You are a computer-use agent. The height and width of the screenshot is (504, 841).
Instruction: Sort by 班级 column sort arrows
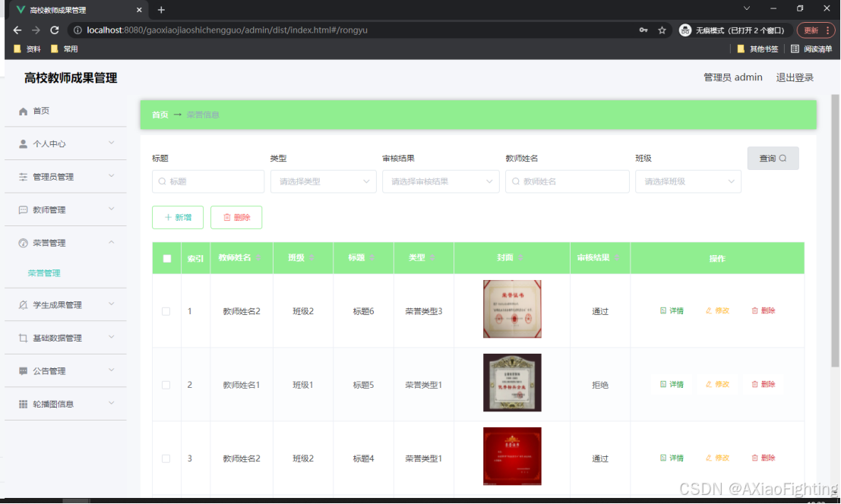pos(311,258)
